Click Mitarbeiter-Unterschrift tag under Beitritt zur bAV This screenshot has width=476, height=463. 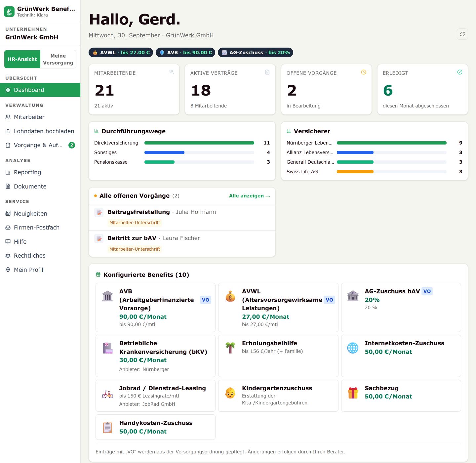[135, 249]
